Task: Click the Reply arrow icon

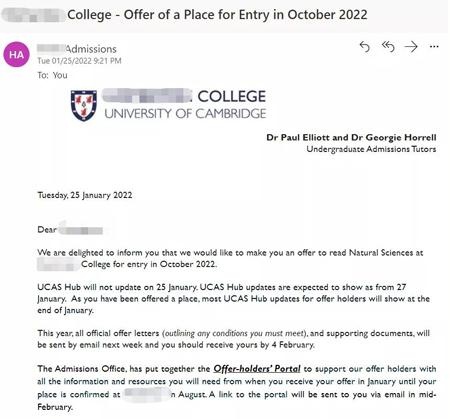Action: 365,47
